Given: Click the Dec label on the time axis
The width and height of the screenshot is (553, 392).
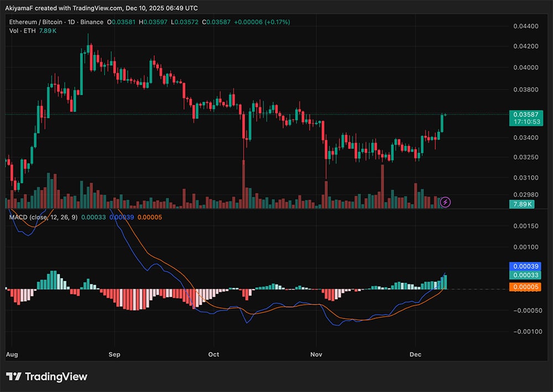Looking at the screenshot, I should tap(416, 354).
